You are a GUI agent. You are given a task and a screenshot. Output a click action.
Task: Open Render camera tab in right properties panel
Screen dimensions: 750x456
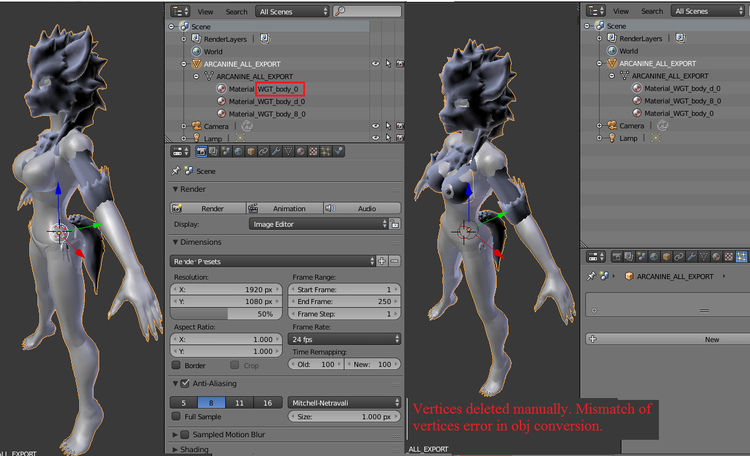(x=617, y=257)
